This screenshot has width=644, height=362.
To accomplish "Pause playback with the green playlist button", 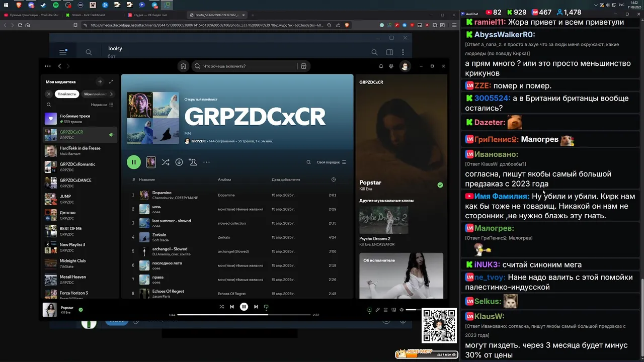I will click(x=133, y=162).
